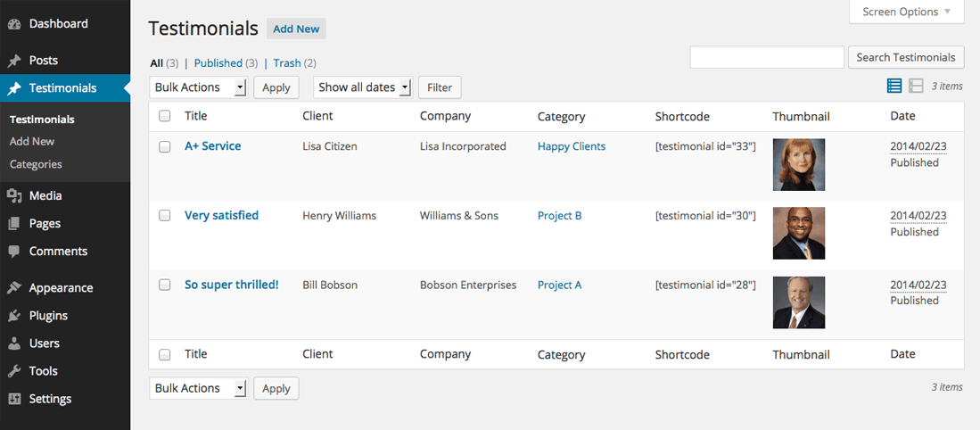Click the Comments speech bubble icon
980x430 pixels.
coord(14,252)
